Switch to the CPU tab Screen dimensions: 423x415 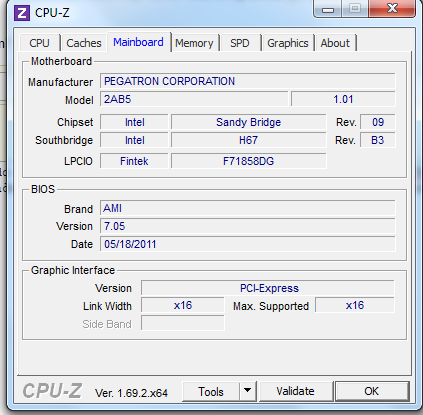point(39,43)
